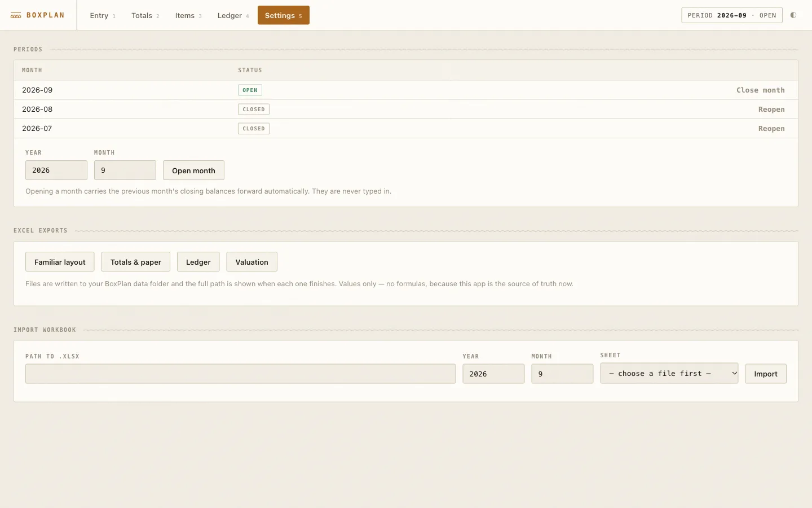Screen dimensions: 812x508
Task: Export the Familiar layout Excel file
Action: pyautogui.click(x=60, y=262)
